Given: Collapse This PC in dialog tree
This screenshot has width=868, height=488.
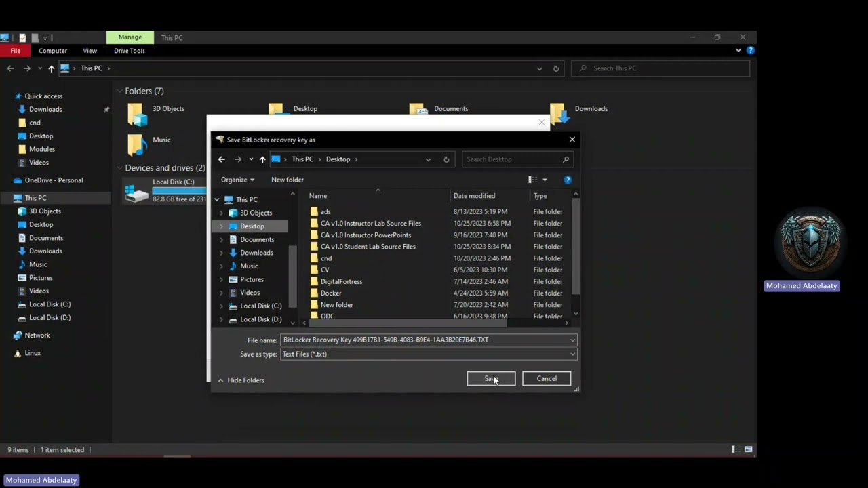Looking at the screenshot, I should click(x=217, y=199).
